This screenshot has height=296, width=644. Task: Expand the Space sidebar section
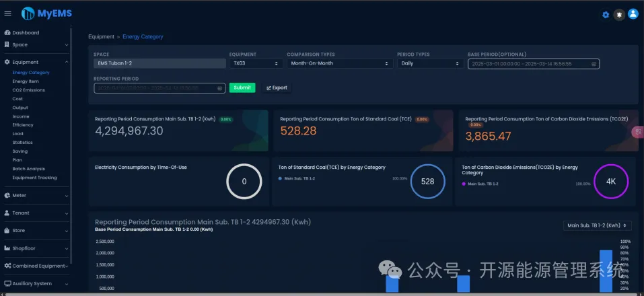67,45
